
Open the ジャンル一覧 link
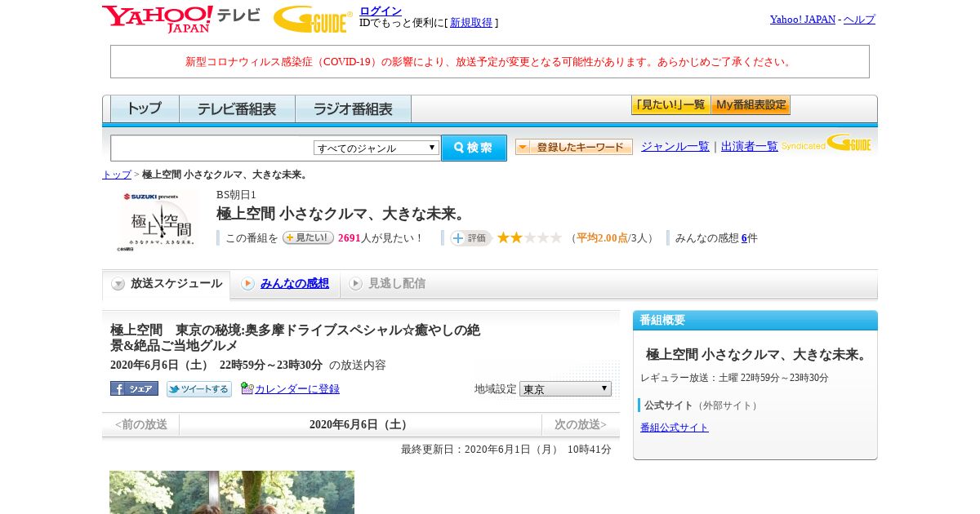click(675, 146)
